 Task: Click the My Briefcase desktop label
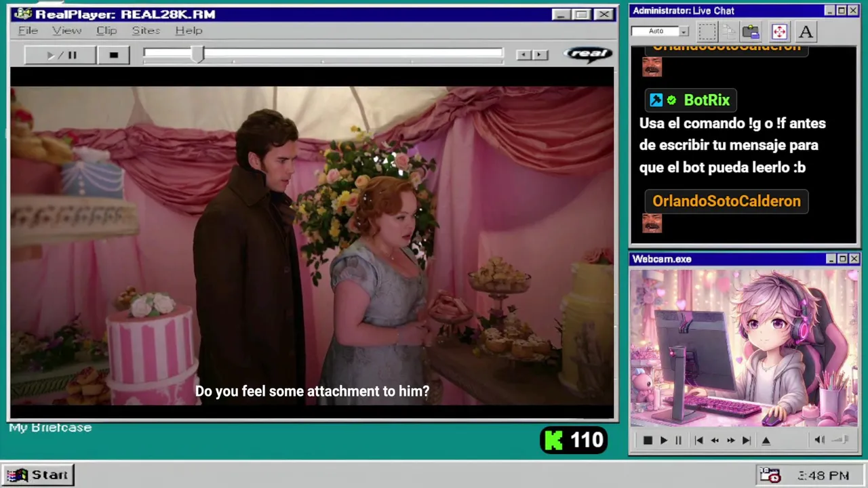click(50, 428)
